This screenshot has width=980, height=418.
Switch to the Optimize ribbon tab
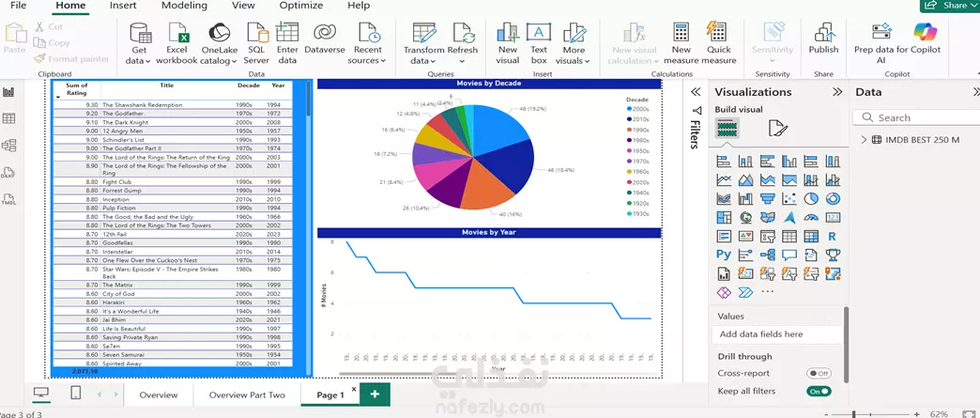coord(301,6)
